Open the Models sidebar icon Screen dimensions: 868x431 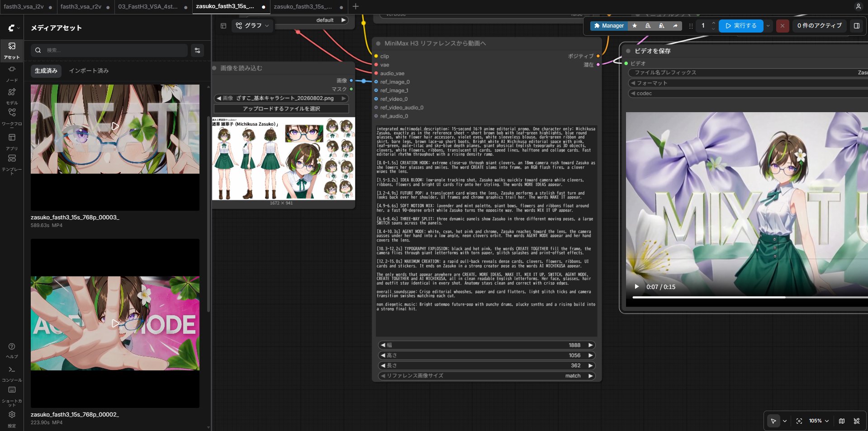[12, 95]
